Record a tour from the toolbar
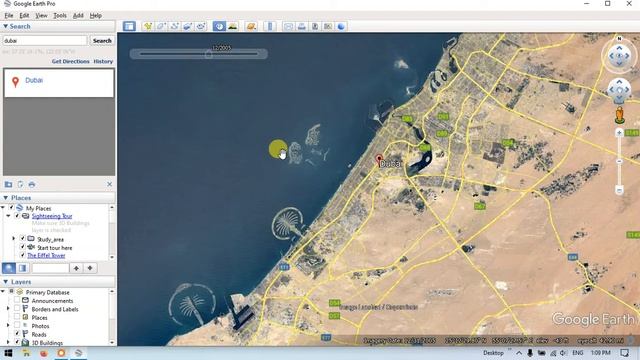This screenshot has width=640, height=360. 201,27
